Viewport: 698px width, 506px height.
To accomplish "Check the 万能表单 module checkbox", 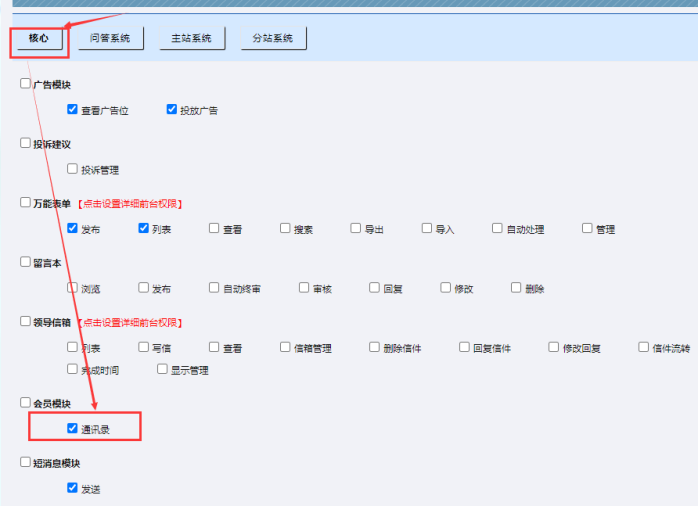I will 26,202.
